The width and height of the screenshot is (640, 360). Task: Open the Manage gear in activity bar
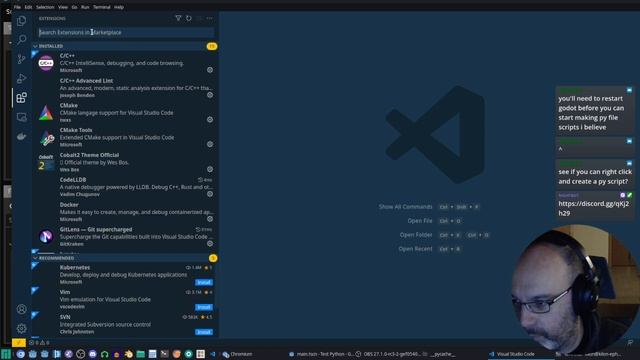[22, 328]
